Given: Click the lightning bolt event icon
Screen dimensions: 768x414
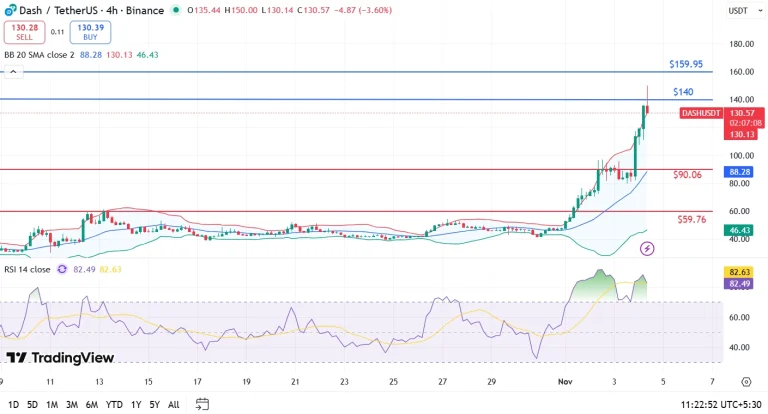Looking at the screenshot, I should coord(632,247).
